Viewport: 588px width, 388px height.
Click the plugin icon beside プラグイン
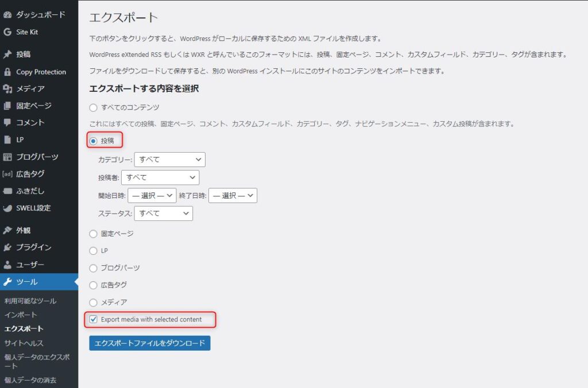[x=7, y=247]
